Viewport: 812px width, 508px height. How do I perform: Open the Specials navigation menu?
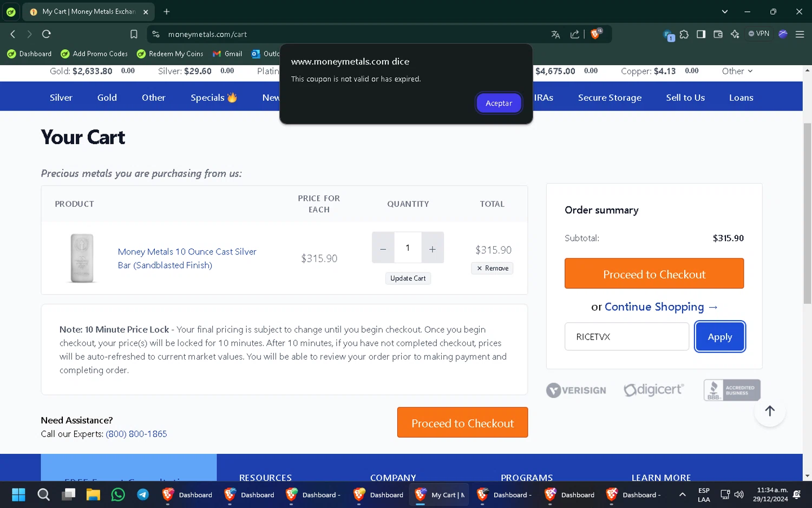(x=214, y=97)
